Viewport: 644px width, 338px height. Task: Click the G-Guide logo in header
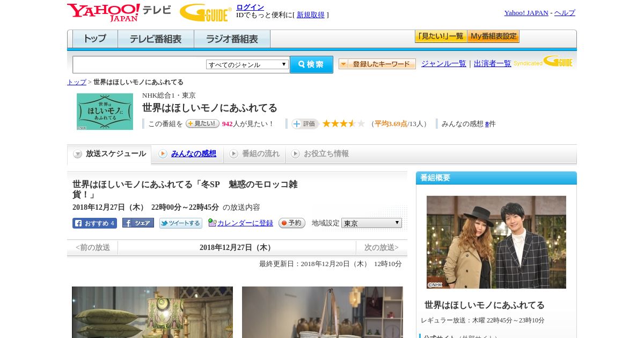click(206, 12)
